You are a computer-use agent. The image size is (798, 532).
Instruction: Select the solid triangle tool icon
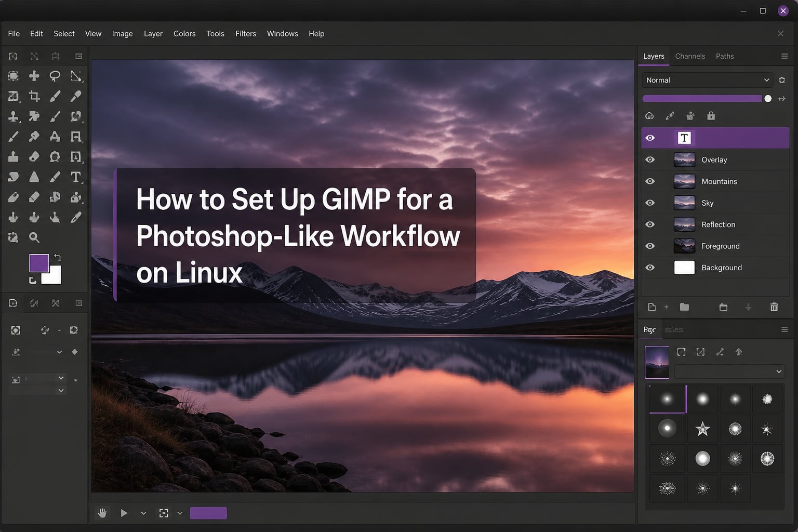pyautogui.click(x=34, y=177)
